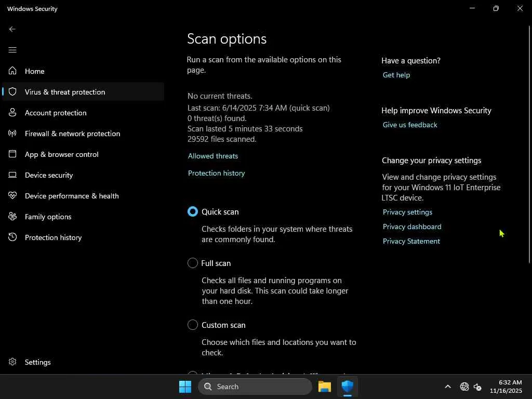Click the network globe tray icon
This screenshot has width=532, height=399.
464,387
